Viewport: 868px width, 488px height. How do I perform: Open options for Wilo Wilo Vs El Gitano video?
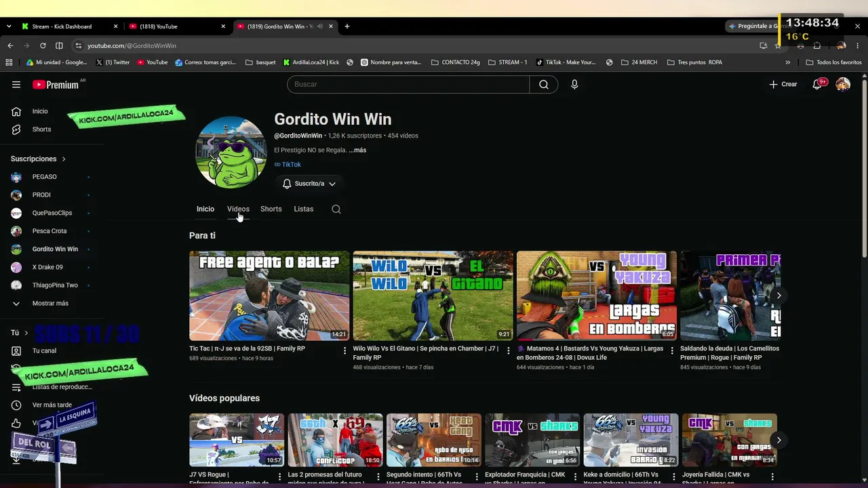508,351
